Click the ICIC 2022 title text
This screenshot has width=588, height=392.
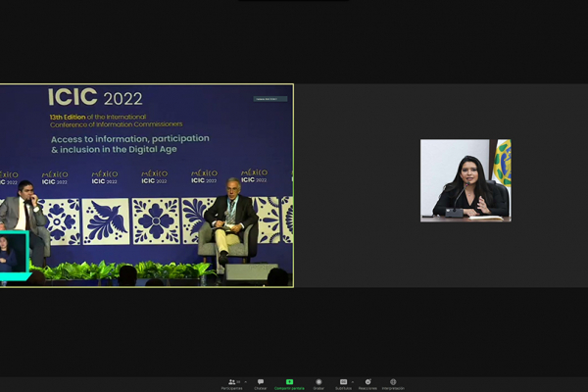coord(95,97)
